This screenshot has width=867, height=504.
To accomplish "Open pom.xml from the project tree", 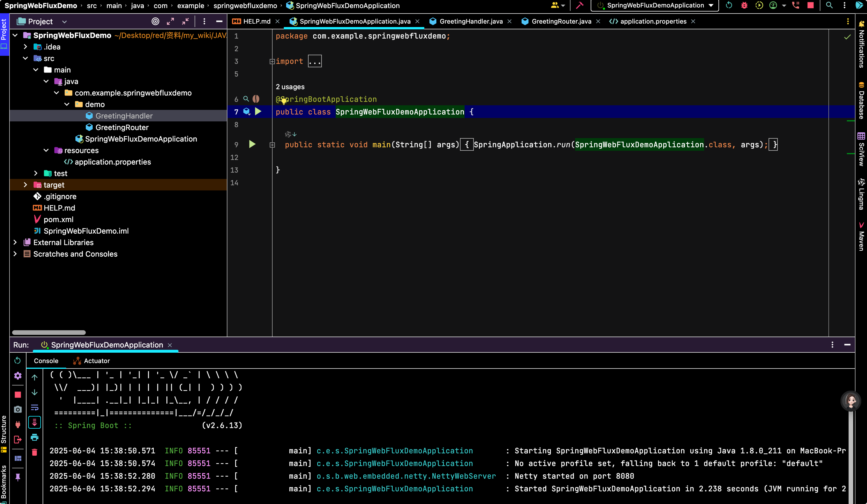I will tap(58, 219).
